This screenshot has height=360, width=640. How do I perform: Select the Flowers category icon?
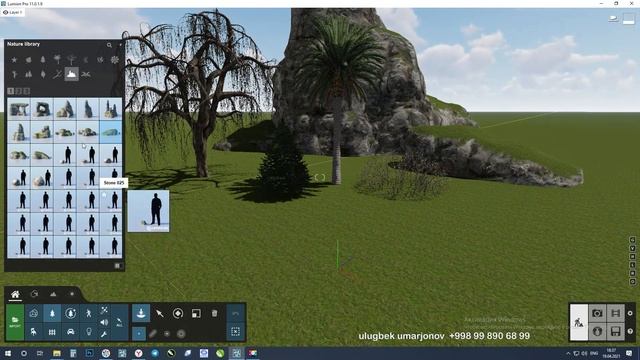click(115, 60)
